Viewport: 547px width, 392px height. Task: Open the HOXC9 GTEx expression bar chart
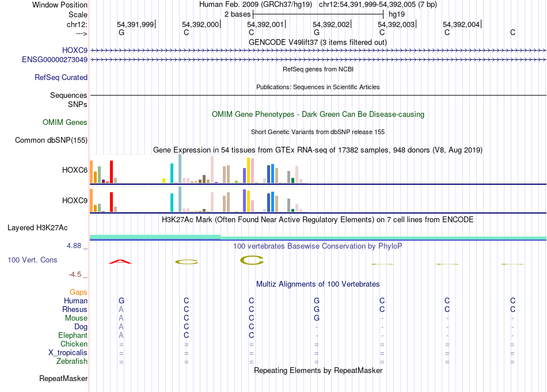pyautogui.click(x=198, y=200)
